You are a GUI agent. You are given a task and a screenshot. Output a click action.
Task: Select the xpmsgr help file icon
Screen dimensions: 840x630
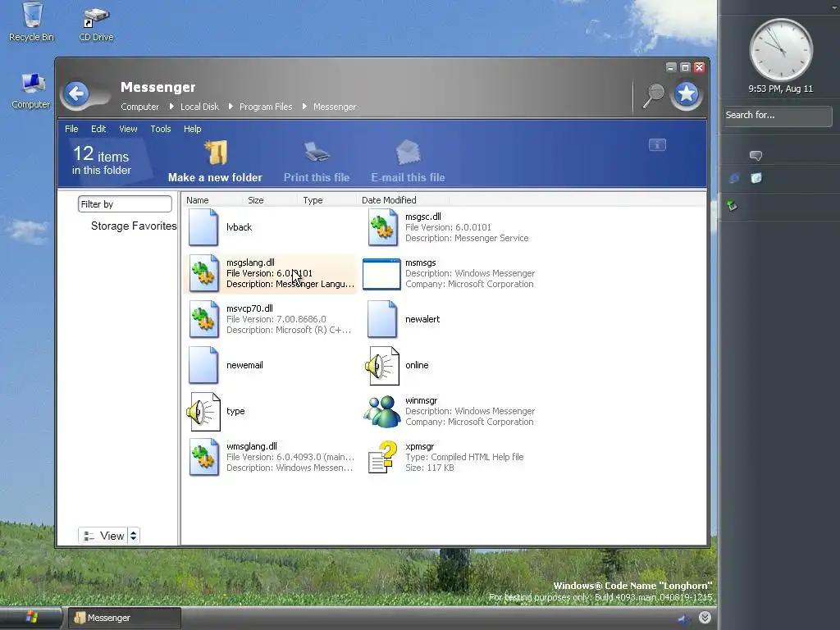coord(382,457)
